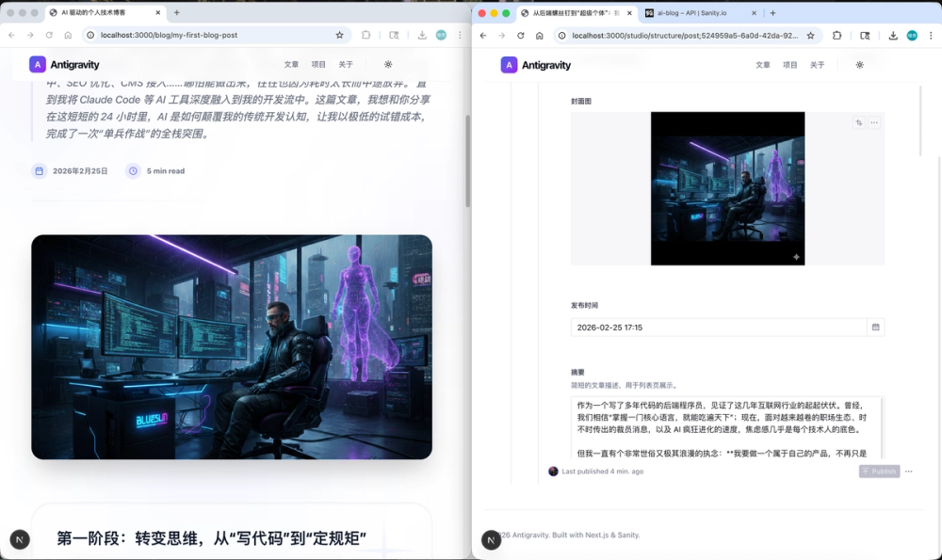Image resolution: width=942 pixels, height=560 pixels.
Task: Open downloads in right browser window
Action: pos(893,36)
